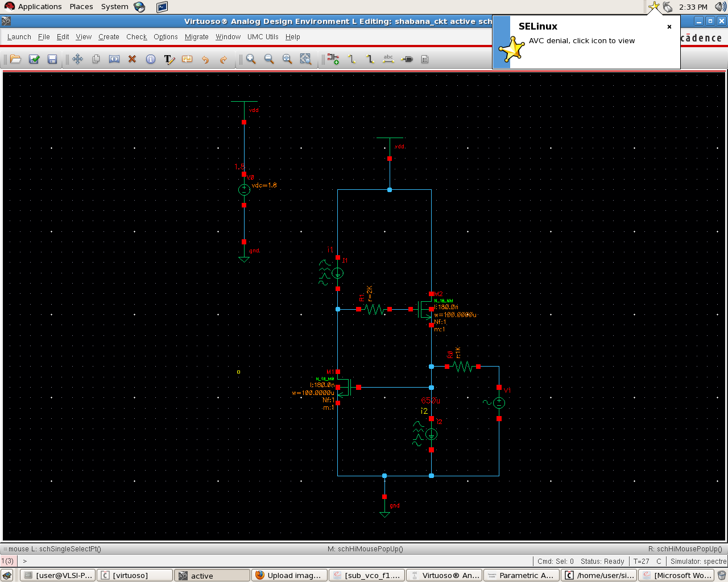Screen dimensions: 728x582
Task: Click the Save floppy disk icon
Action: pyautogui.click(x=52, y=59)
